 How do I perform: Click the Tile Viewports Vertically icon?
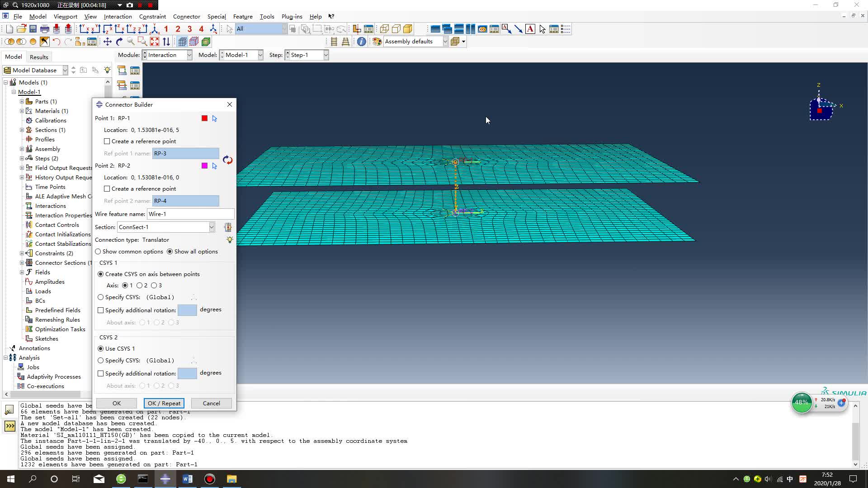coord(471,29)
